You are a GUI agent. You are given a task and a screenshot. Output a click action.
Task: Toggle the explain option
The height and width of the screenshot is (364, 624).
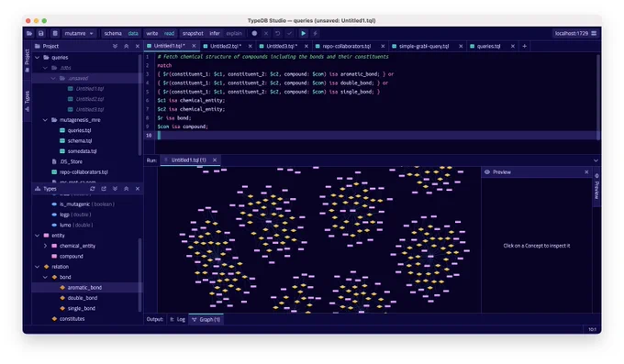(234, 33)
